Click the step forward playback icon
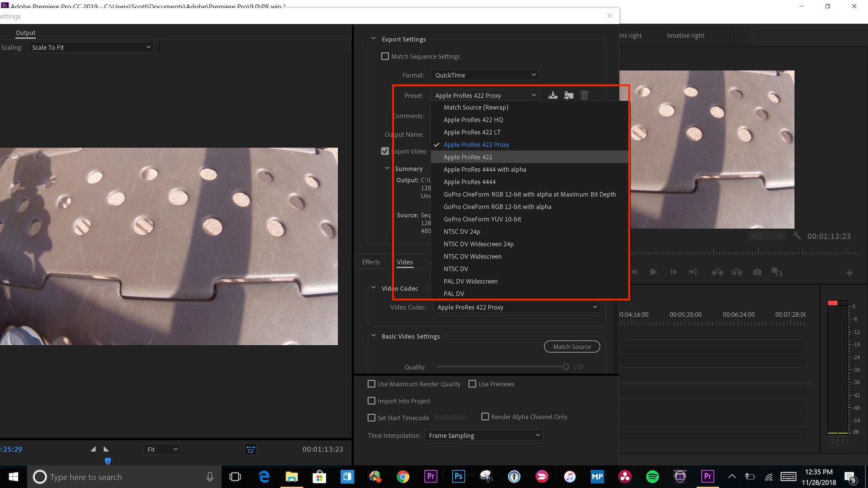This screenshot has width=868, height=488. pyautogui.click(x=673, y=272)
